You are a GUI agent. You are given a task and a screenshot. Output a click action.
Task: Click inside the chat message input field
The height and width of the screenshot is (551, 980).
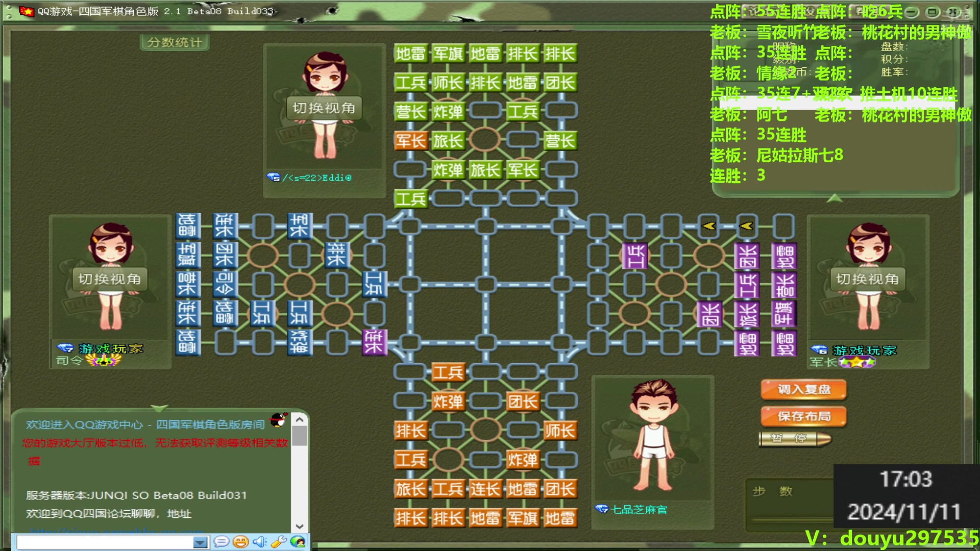click(x=106, y=542)
